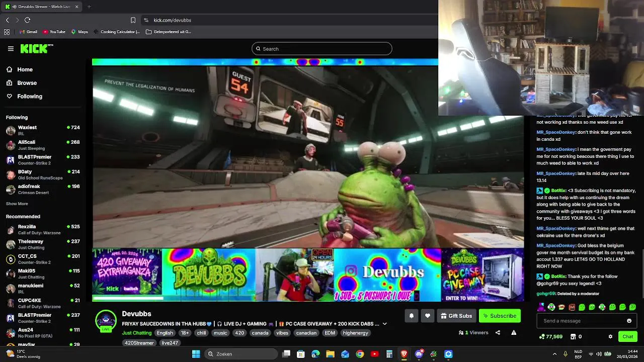Click the EDM tag
This screenshot has width=644, height=362.
[x=330, y=333]
